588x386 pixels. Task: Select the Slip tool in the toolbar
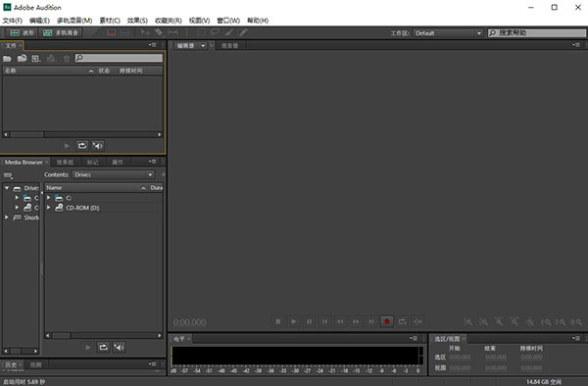coord(172,33)
